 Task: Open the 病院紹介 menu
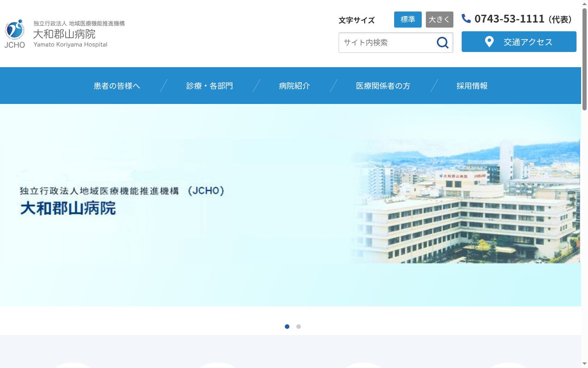tap(294, 86)
